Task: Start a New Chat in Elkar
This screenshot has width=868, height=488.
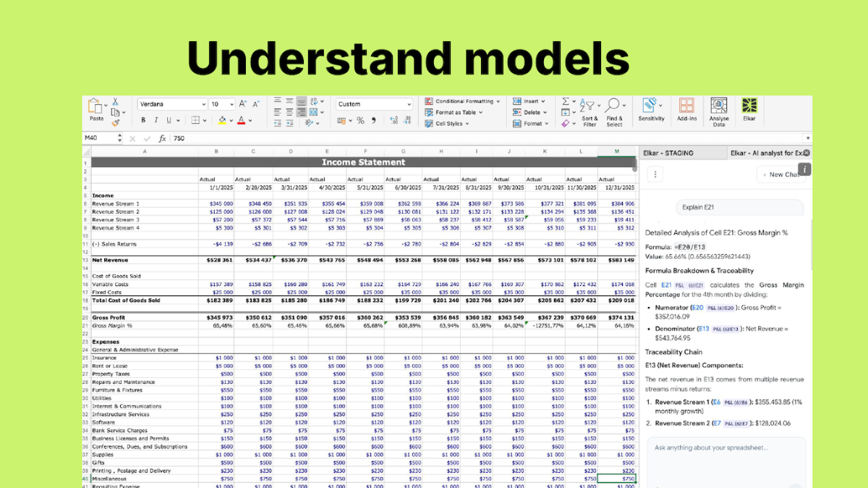Action: click(780, 174)
